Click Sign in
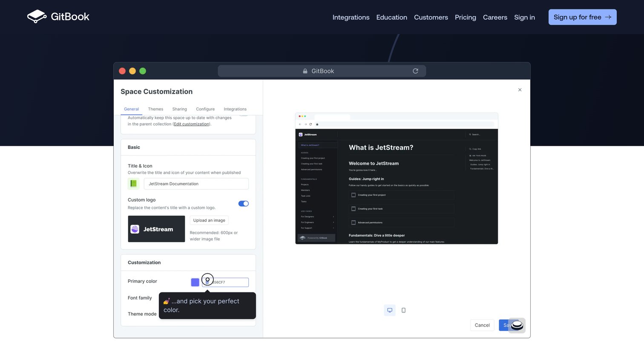This screenshot has width=644, height=347. coord(524,17)
